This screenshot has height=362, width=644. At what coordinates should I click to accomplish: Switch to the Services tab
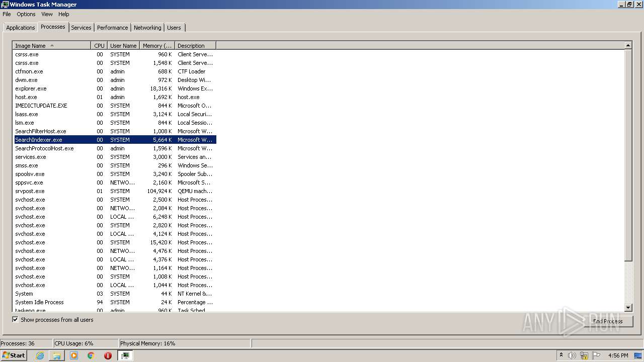[x=81, y=28]
